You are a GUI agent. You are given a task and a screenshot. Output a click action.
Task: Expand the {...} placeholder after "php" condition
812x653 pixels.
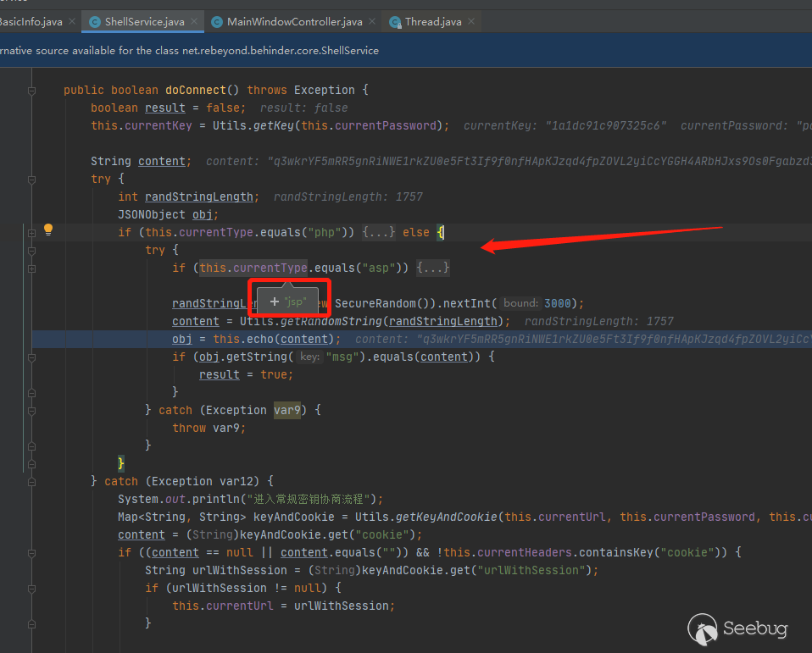[x=379, y=232]
